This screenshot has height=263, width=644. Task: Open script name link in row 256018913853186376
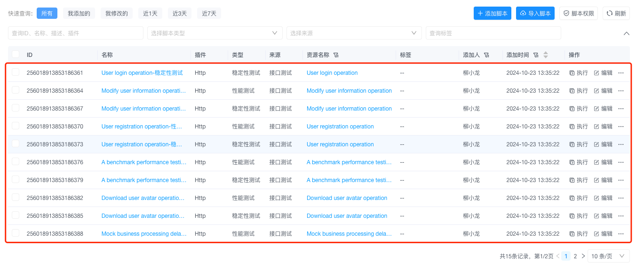coord(144,162)
